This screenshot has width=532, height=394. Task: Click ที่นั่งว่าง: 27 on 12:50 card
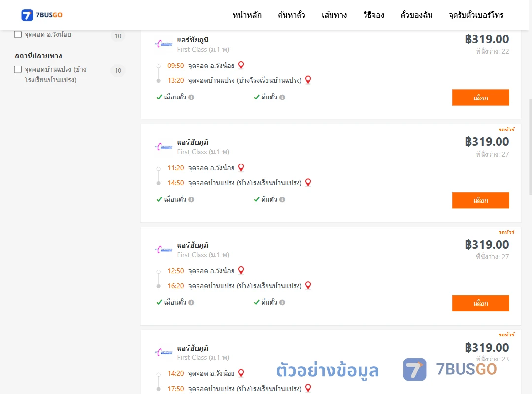point(492,257)
